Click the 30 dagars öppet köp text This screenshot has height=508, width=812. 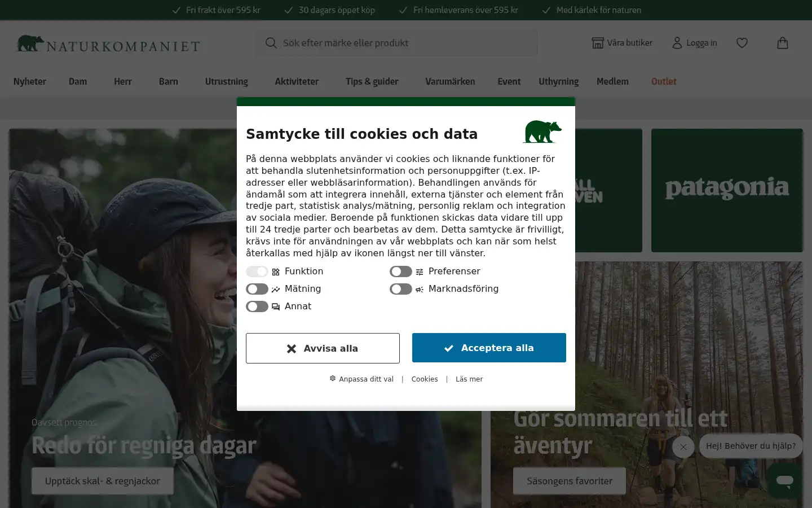pos(337,10)
